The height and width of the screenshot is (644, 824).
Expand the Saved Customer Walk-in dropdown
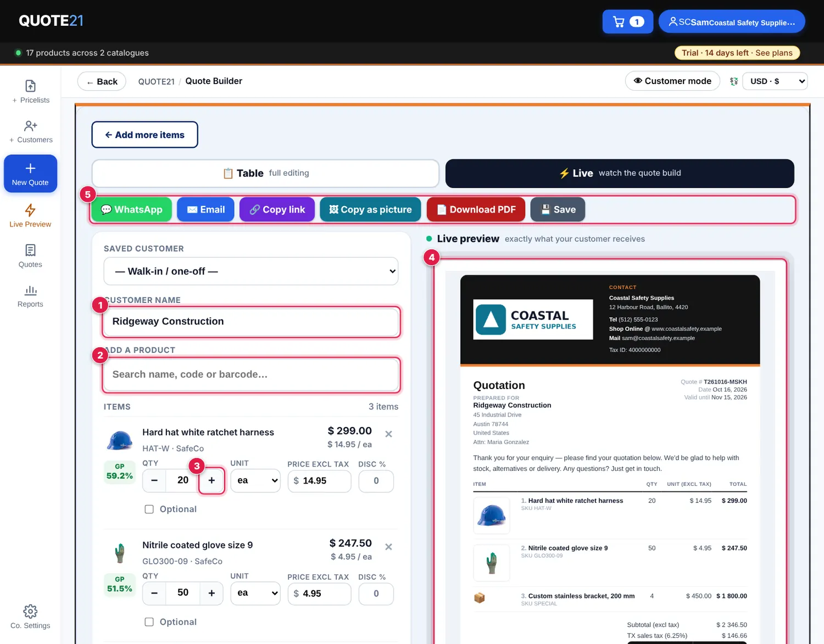[x=251, y=271]
